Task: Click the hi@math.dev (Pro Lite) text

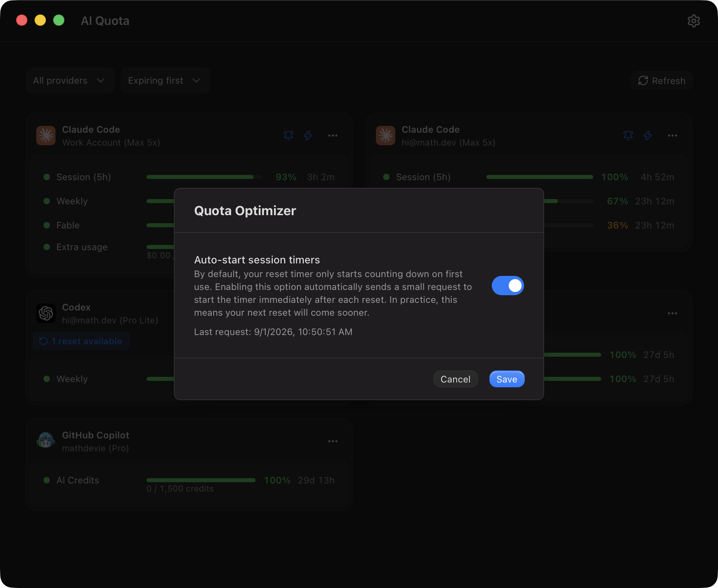Action: (110, 320)
